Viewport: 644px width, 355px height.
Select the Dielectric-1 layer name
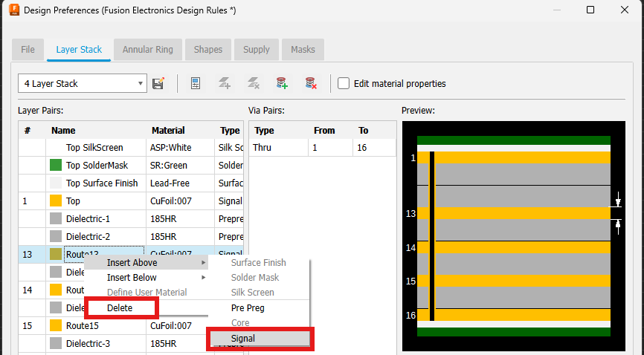pos(88,219)
